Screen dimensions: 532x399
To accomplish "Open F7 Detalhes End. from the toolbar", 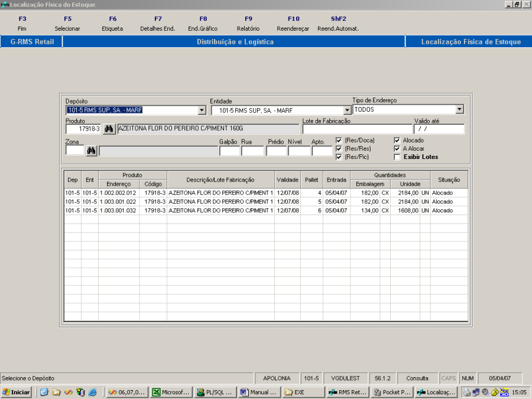I will tap(158, 24).
